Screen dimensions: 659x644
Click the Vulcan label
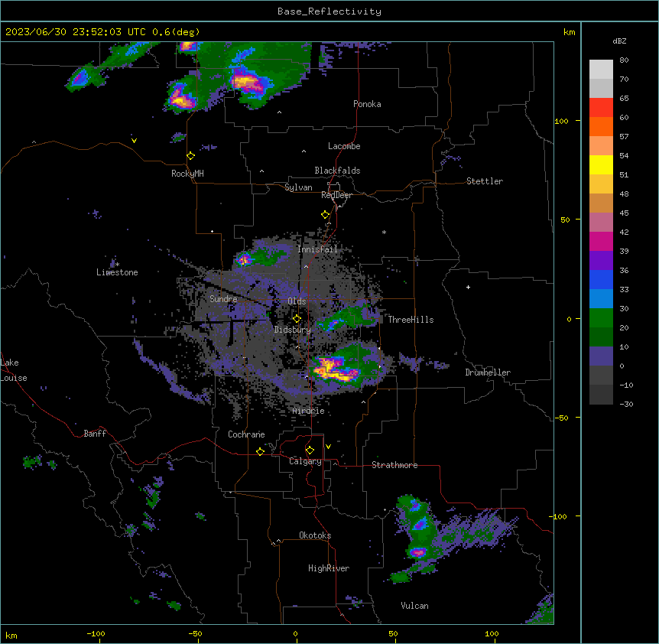coord(415,606)
